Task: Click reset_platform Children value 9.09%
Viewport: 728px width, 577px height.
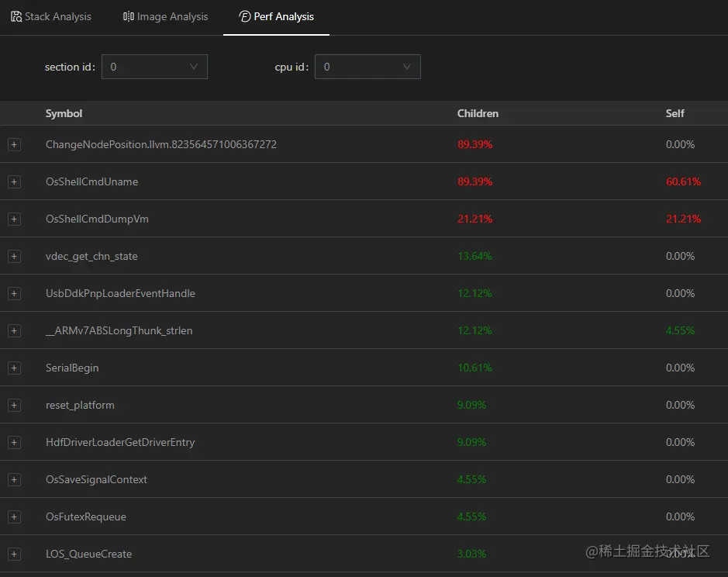Action: 471,405
